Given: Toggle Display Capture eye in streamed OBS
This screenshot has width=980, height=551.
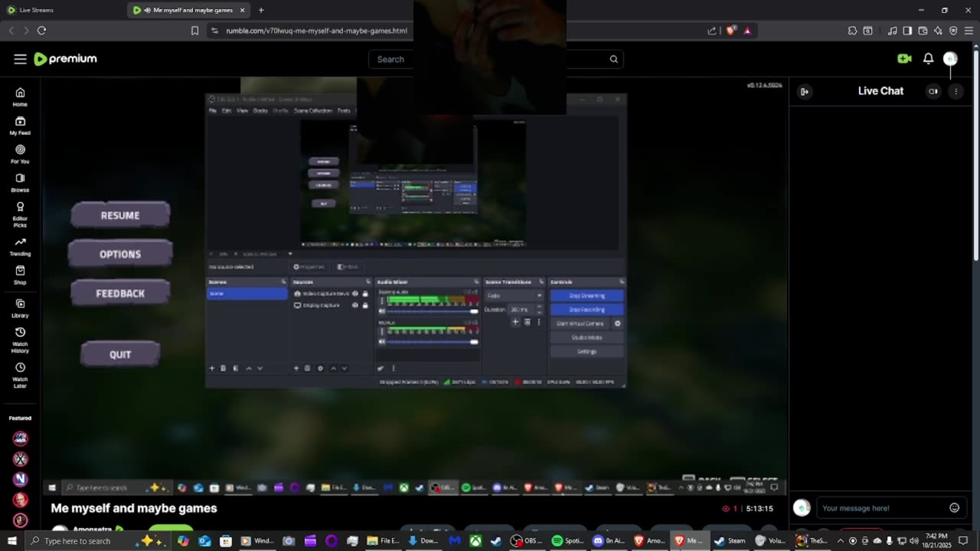Looking at the screenshot, I should 354,305.
